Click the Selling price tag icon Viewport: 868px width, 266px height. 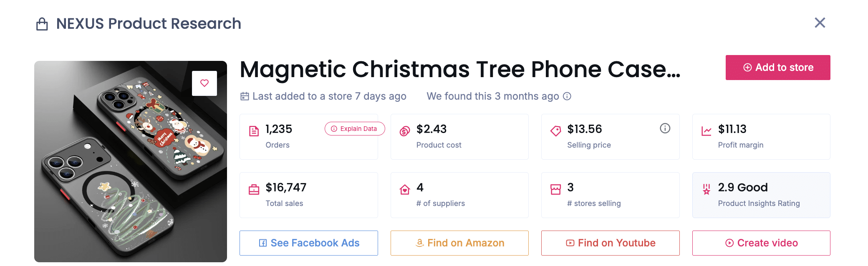point(555,131)
